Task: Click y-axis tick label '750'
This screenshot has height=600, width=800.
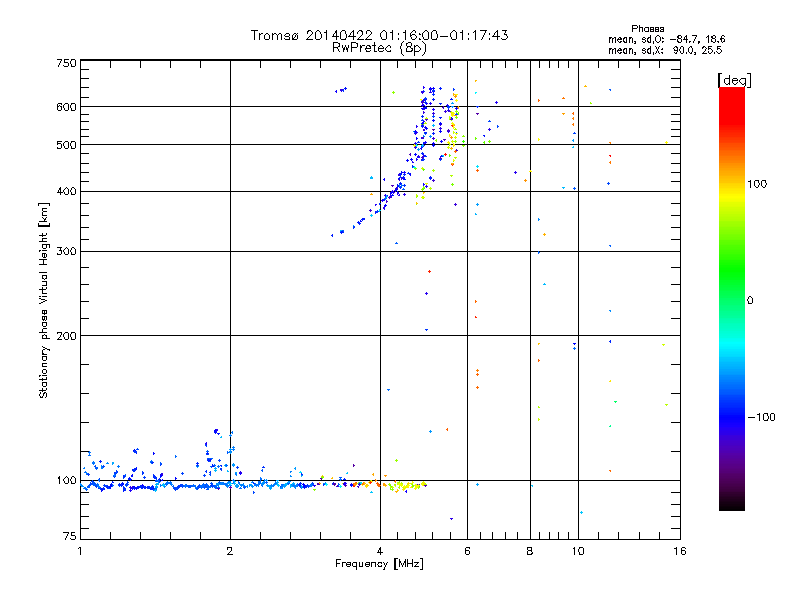Action: coord(66,63)
